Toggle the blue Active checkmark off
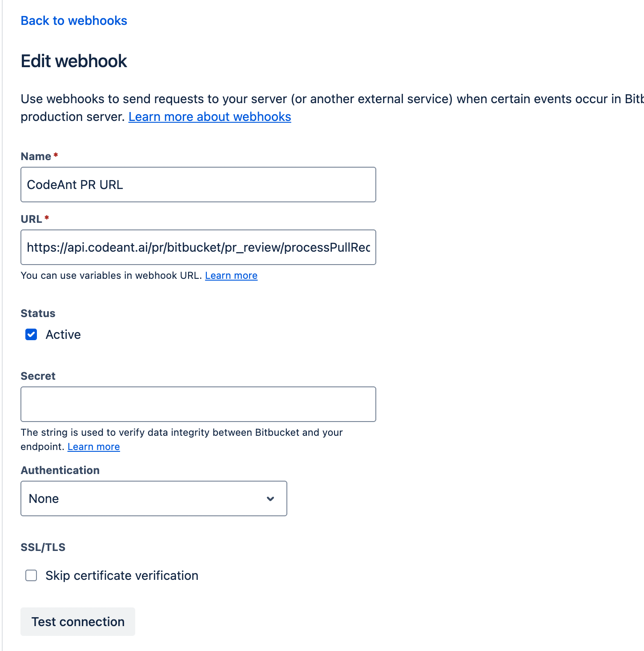This screenshot has width=644, height=651. click(31, 334)
